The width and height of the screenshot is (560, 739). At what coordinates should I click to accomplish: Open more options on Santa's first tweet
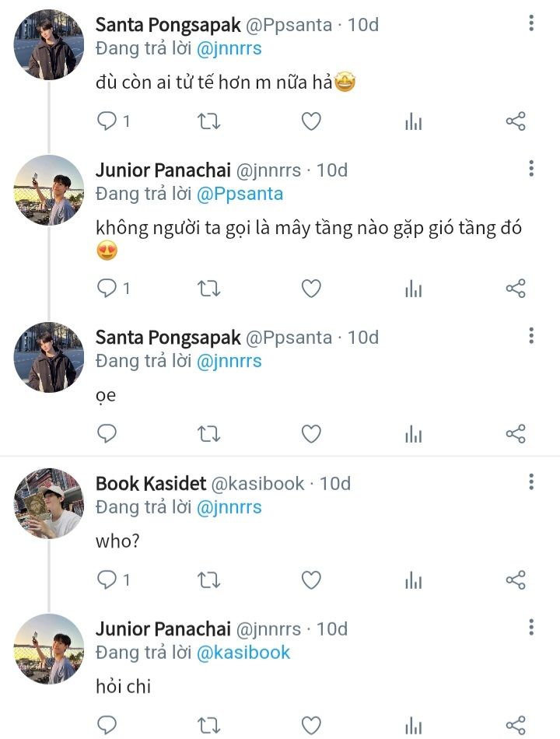coord(531,23)
